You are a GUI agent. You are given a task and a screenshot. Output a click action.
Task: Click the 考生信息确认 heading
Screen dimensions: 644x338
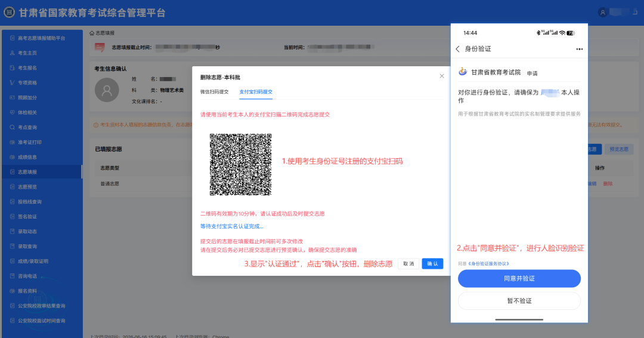(x=110, y=69)
